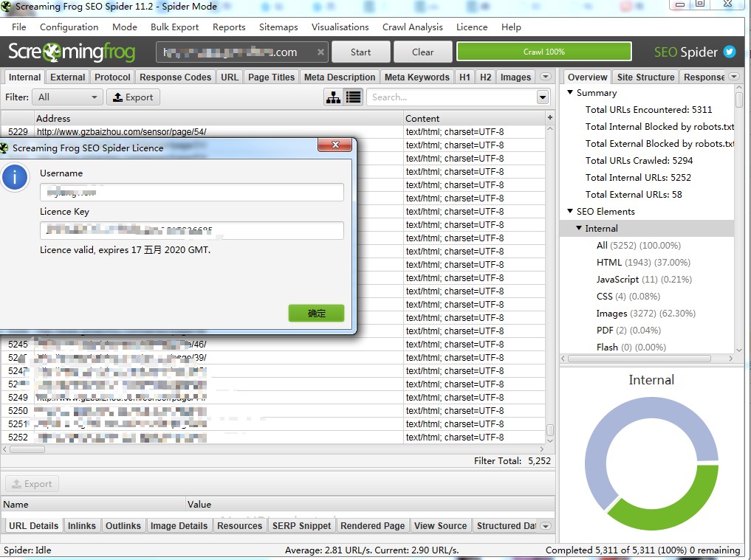Open the Visualisations menu
This screenshot has width=751, height=560.
[x=340, y=27]
